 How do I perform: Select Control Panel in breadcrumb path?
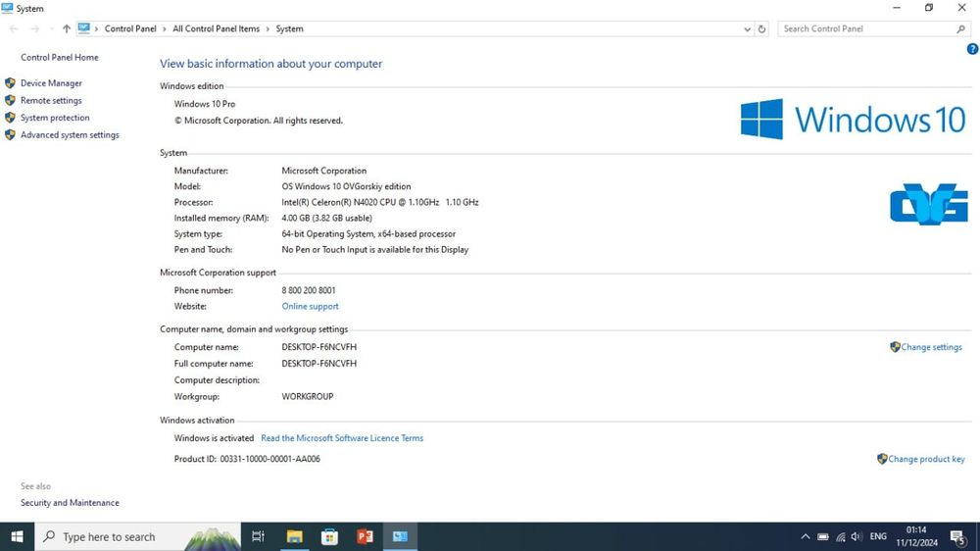coord(130,28)
